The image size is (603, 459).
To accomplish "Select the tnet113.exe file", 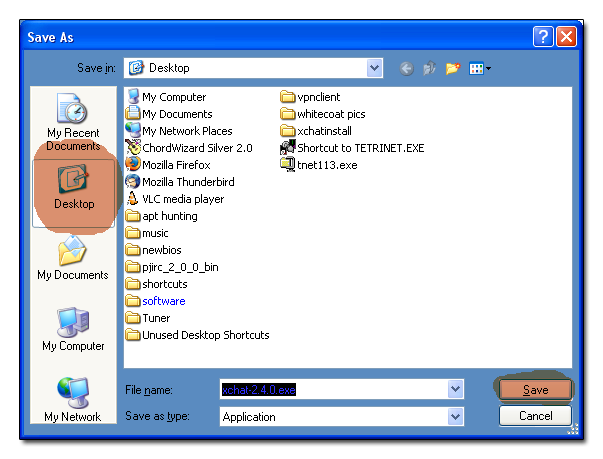I will (326, 165).
